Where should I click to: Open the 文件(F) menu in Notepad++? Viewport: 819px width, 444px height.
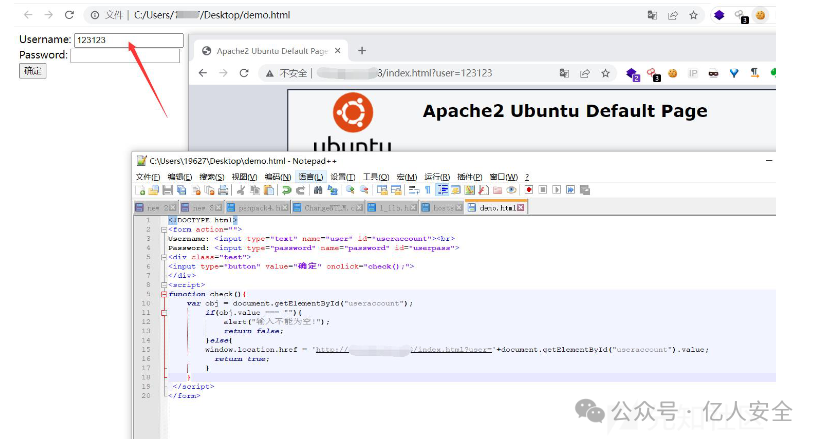point(148,177)
